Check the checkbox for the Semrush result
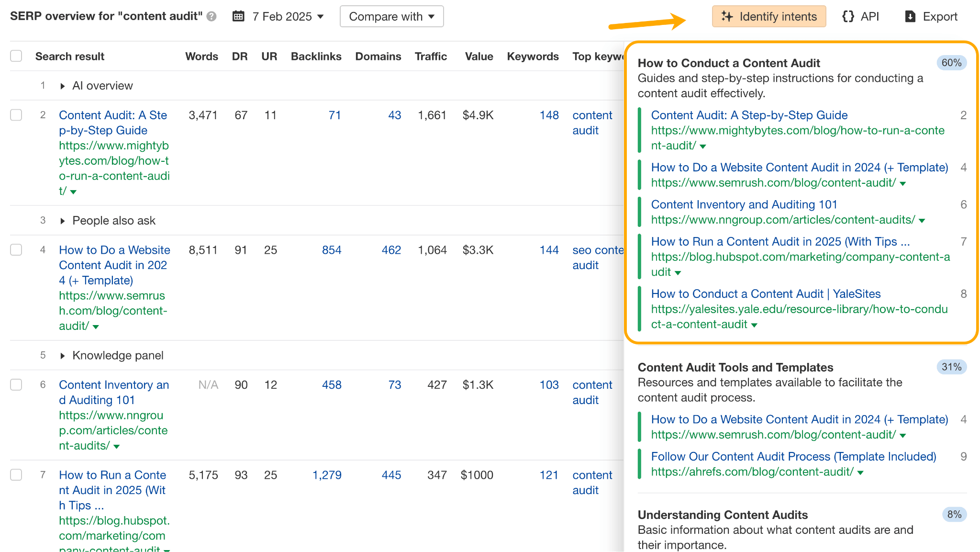 click(16, 249)
